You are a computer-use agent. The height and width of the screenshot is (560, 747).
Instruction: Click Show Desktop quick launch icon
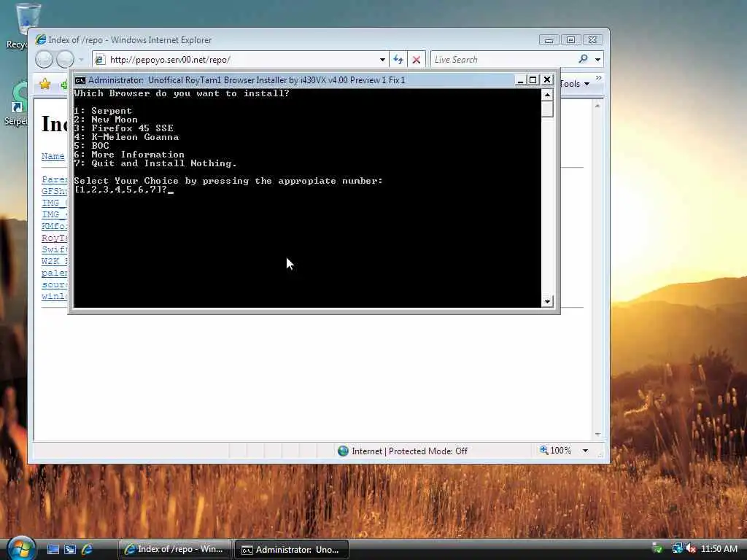click(x=53, y=549)
